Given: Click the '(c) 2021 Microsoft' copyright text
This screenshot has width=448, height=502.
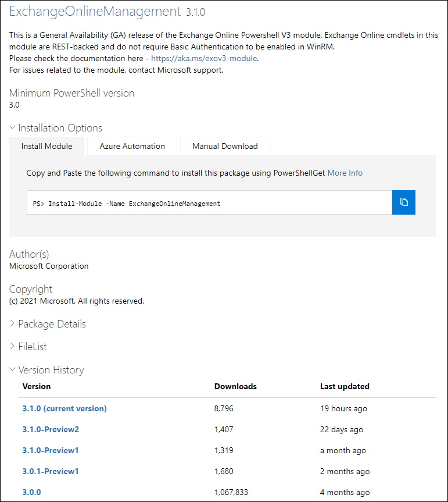Looking at the screenshot, I should [77, 301].
